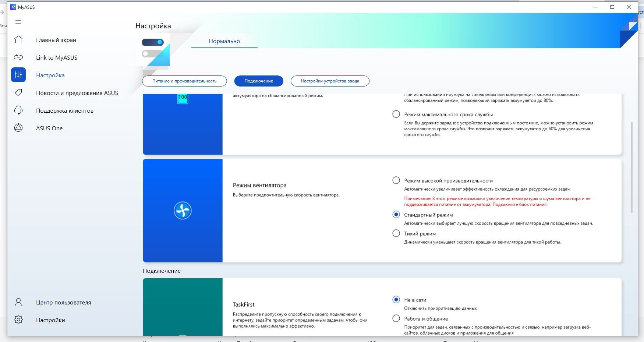
Task: Open Центр пользователя
Action: [63, 303]
